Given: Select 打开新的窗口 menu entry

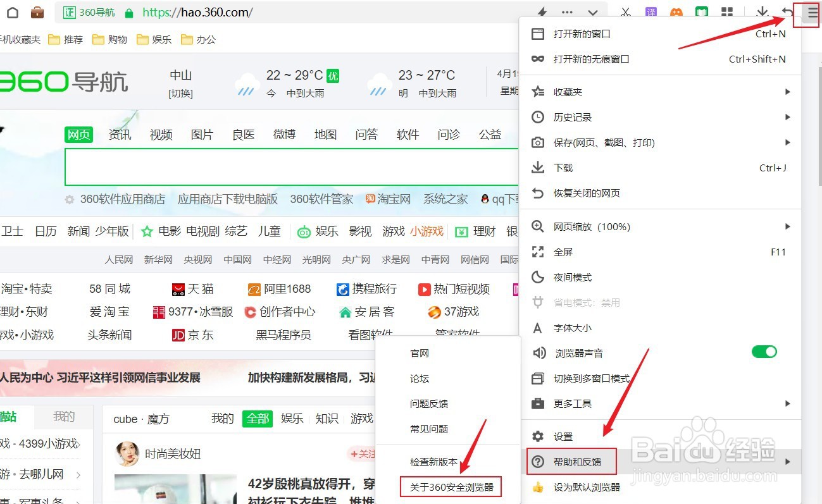Looking at the screenshot, I should coord(660,34).
